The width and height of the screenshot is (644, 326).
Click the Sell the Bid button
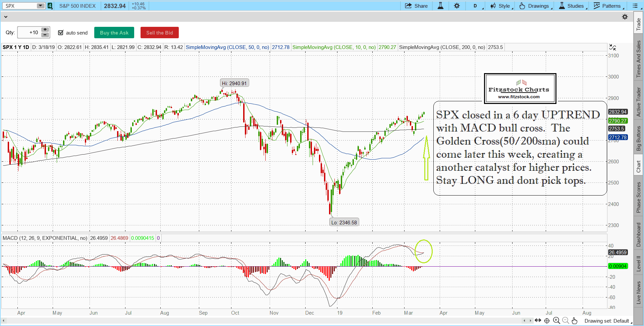(159, 33)
